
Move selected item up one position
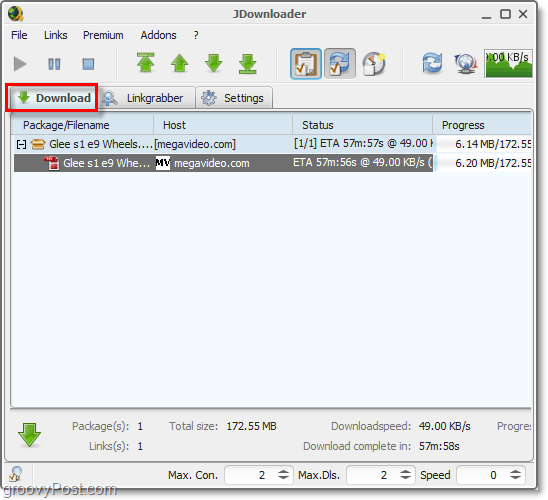click(180, 63)
